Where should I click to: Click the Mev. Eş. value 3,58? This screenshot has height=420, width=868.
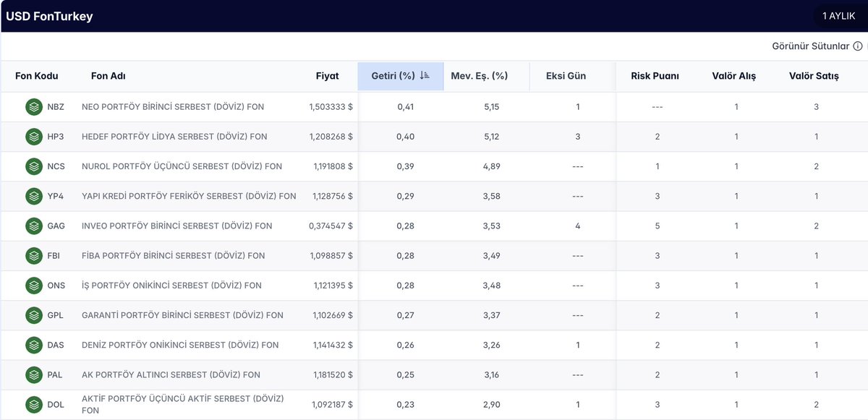(x=491, y=196)
